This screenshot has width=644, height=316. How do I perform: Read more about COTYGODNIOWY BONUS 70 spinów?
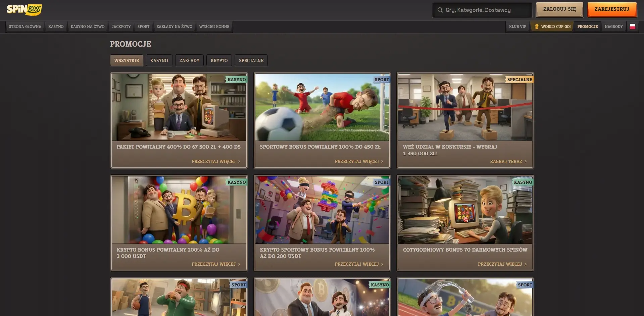[502, 264]
